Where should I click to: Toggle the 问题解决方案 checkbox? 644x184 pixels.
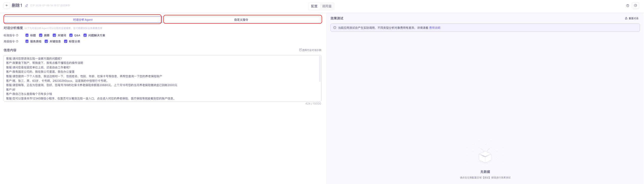coord(85,35)
